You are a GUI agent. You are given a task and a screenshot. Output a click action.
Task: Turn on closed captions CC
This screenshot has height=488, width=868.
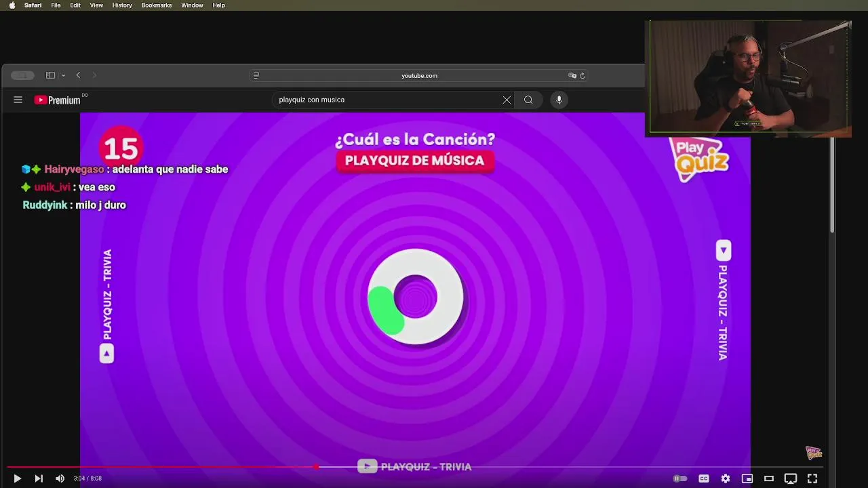point(704,479)
